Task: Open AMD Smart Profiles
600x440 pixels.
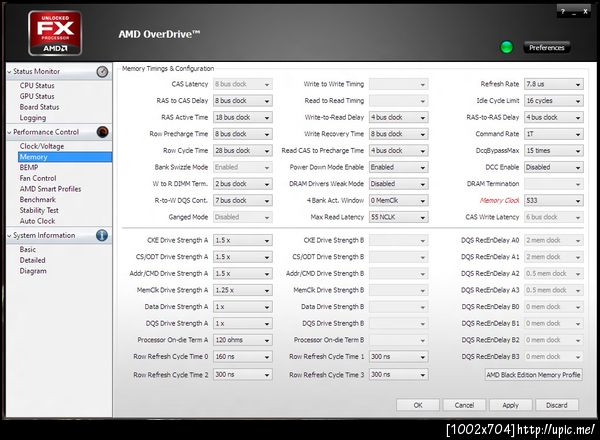Action: (x=51, y=189)
